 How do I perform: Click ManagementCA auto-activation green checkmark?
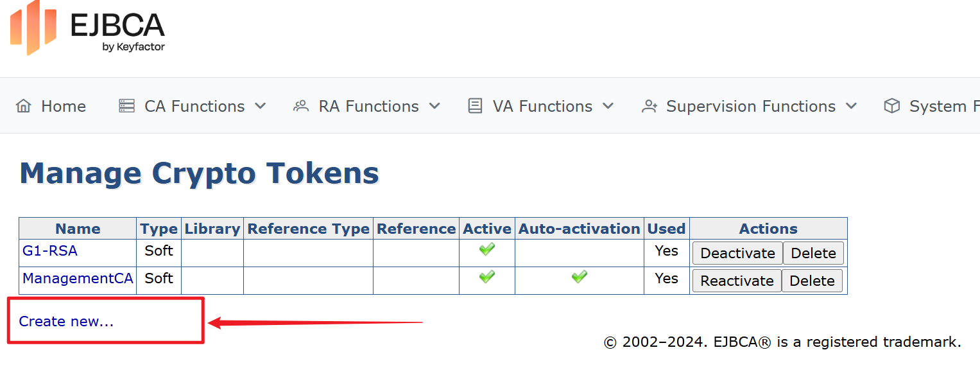pos(580,277)
